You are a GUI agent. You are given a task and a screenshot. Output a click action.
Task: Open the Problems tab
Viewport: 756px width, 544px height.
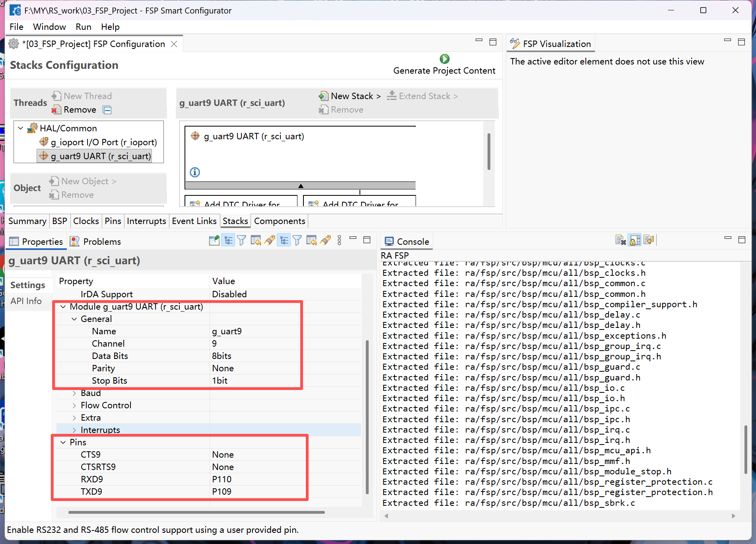(95, 242)
